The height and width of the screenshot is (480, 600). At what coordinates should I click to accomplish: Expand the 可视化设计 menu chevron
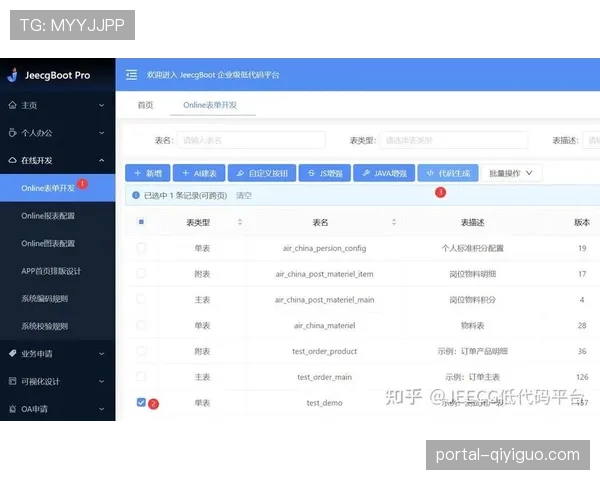(x=101, y=381)
